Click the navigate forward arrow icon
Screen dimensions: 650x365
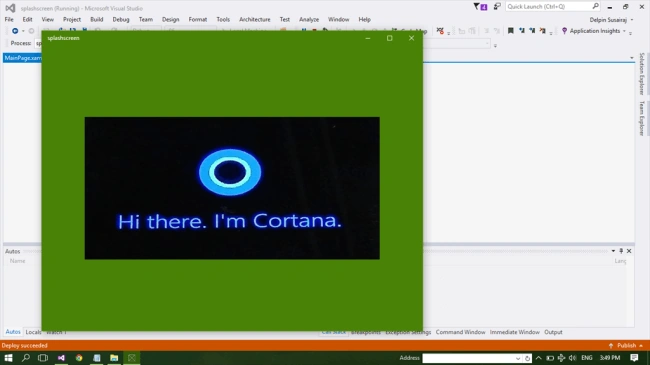click(x=31, y=31)
